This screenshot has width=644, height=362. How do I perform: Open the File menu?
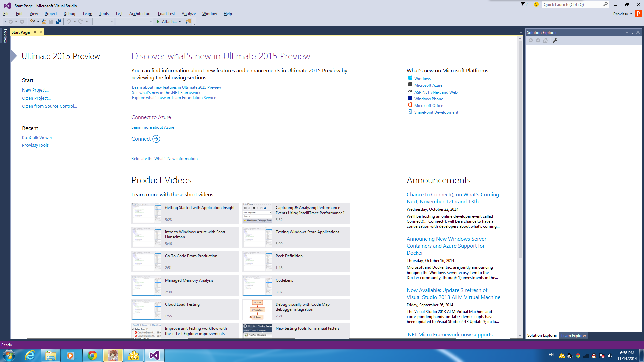[x=6, y=14]
